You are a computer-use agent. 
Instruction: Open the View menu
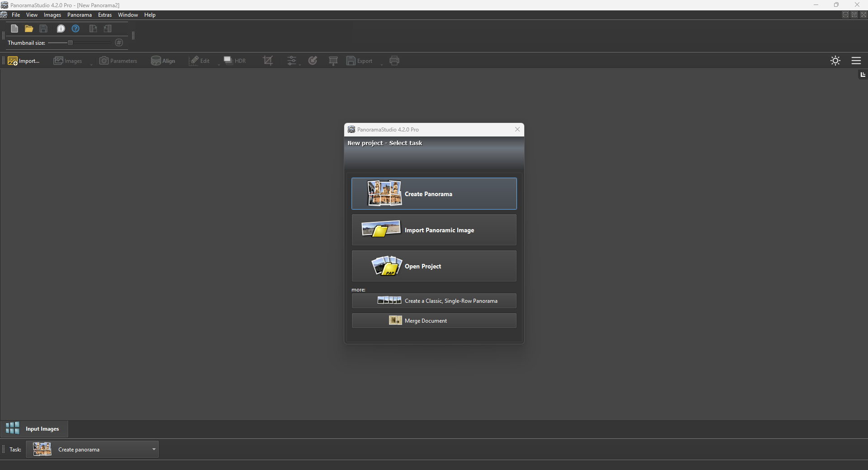[x=32, y=15]
